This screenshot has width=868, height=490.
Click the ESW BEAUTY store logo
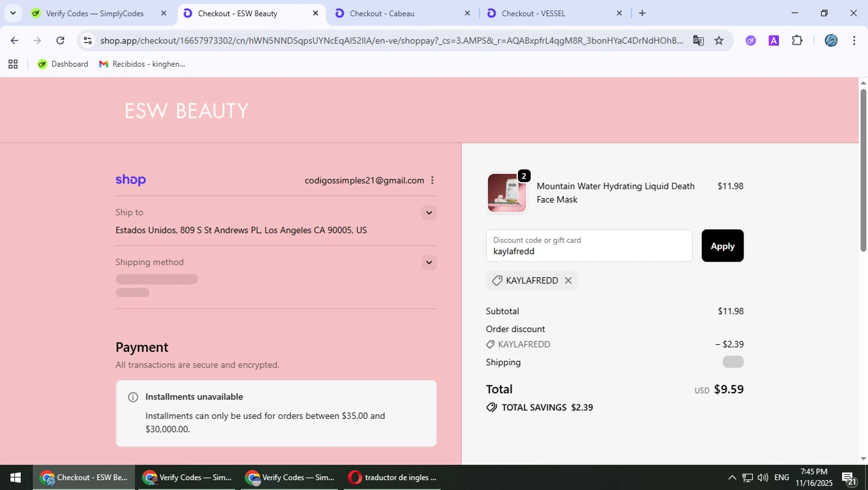click(x=186, y=111)
